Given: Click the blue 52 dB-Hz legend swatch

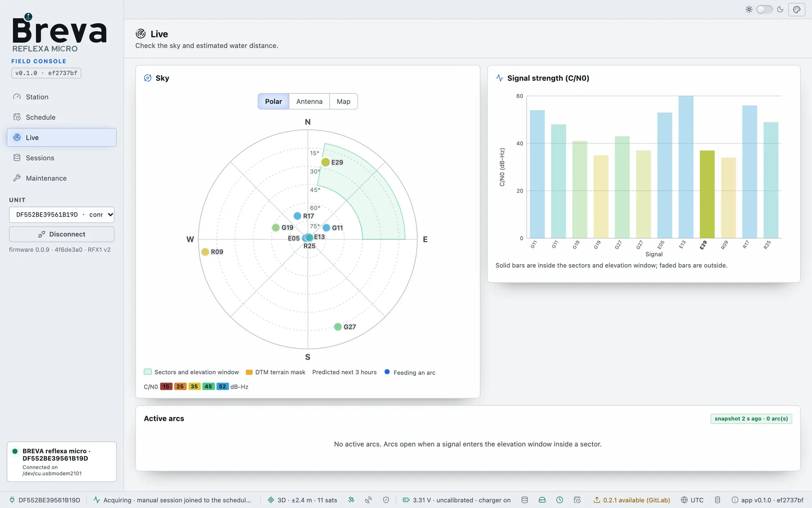Looking at the screenshot, I should point(222,386).
